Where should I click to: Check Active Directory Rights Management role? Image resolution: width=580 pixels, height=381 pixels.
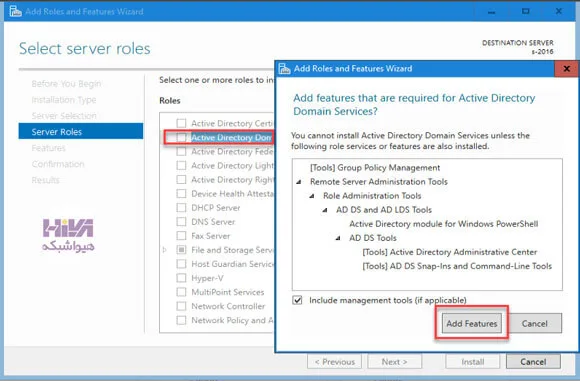pyautogui.click(x=181, y=180)
